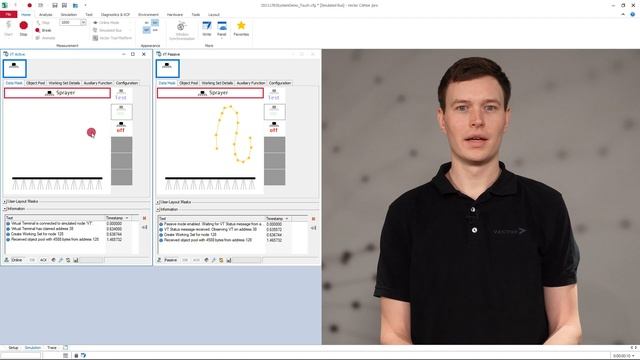Screen dimensions: 640x360
Task: Open the Object Pool tab in VT Active
Action: point(36,83)
